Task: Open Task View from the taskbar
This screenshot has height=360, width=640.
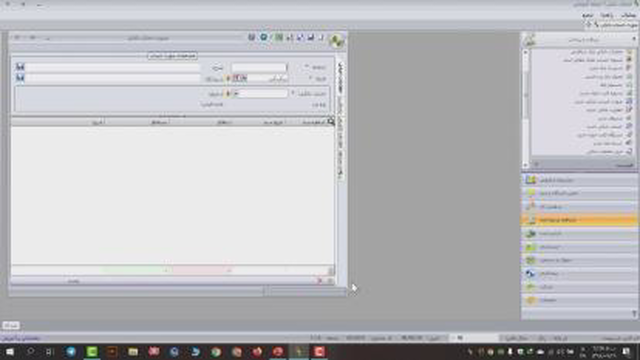Action: 50,351
